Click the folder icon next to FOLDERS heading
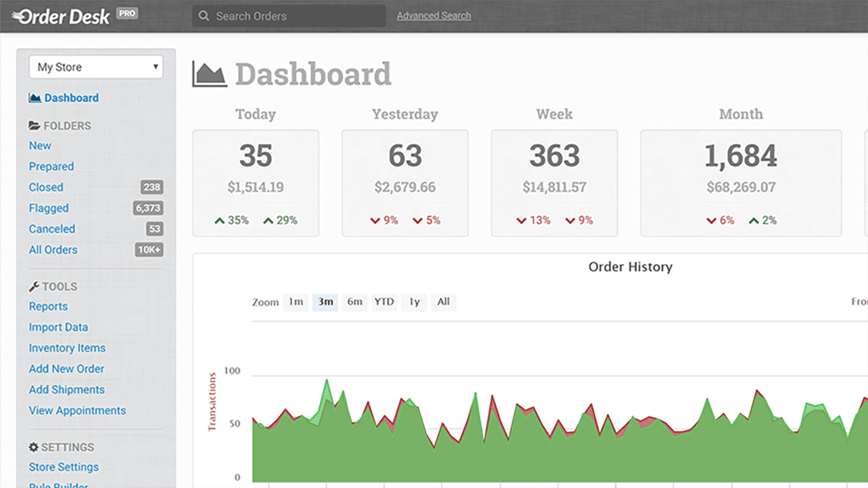 34,125
